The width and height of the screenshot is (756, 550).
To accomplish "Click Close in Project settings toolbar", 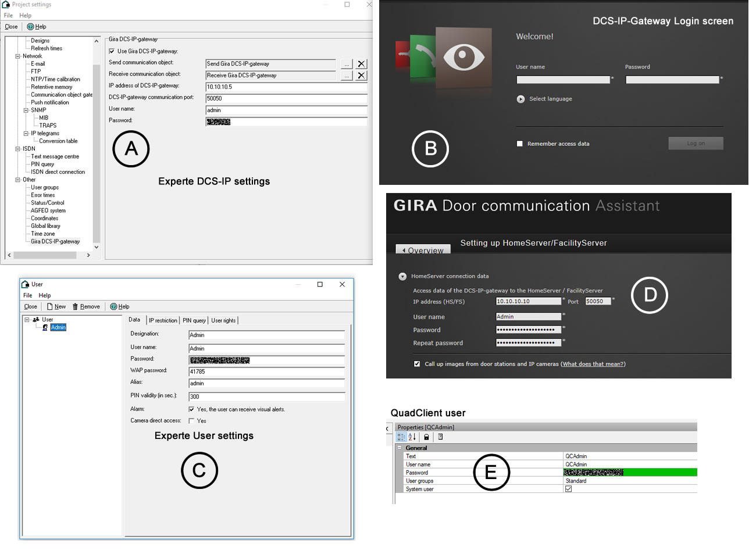I will tap(11, 27).
